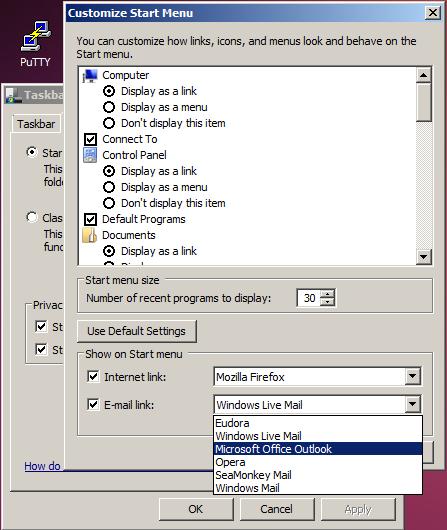Choose Windows Mail from the e-mail list
The height and width of the screenshot is (530, 447).
coord(318,488)
